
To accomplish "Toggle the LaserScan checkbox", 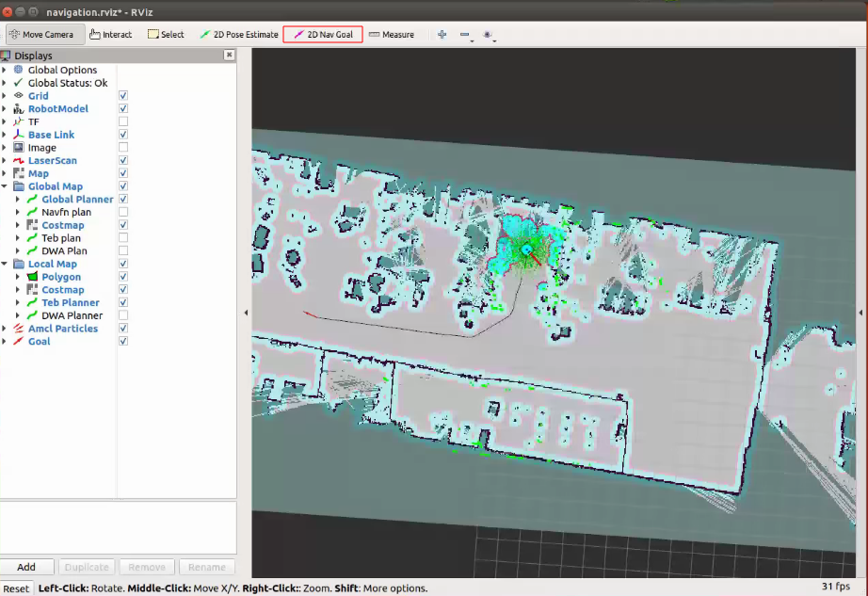I will coord(123,160).
